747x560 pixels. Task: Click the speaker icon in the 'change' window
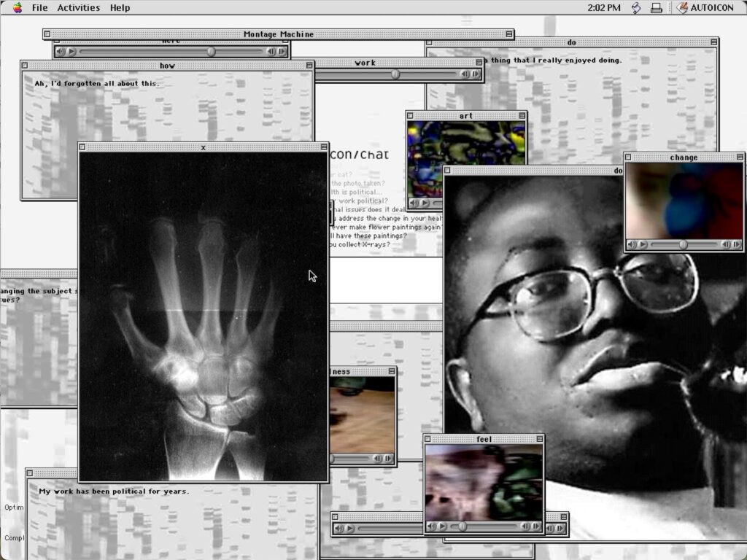(x=632, y=244)
